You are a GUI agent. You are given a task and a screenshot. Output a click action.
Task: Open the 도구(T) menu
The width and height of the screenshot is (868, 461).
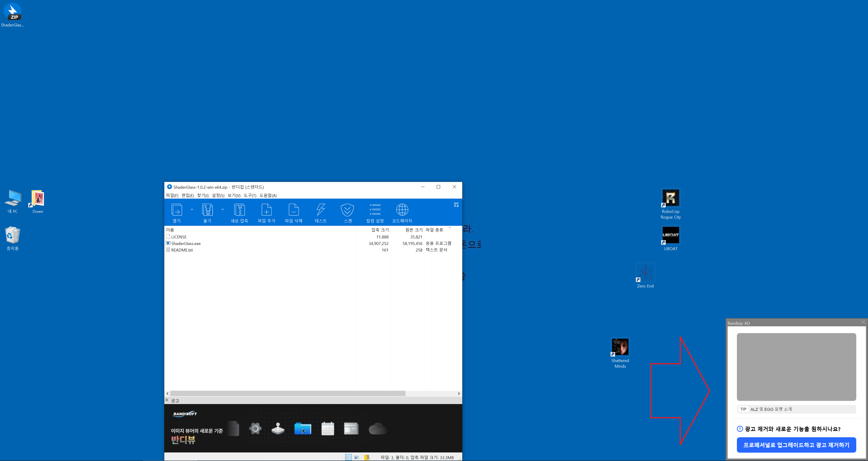coord(250,195)
